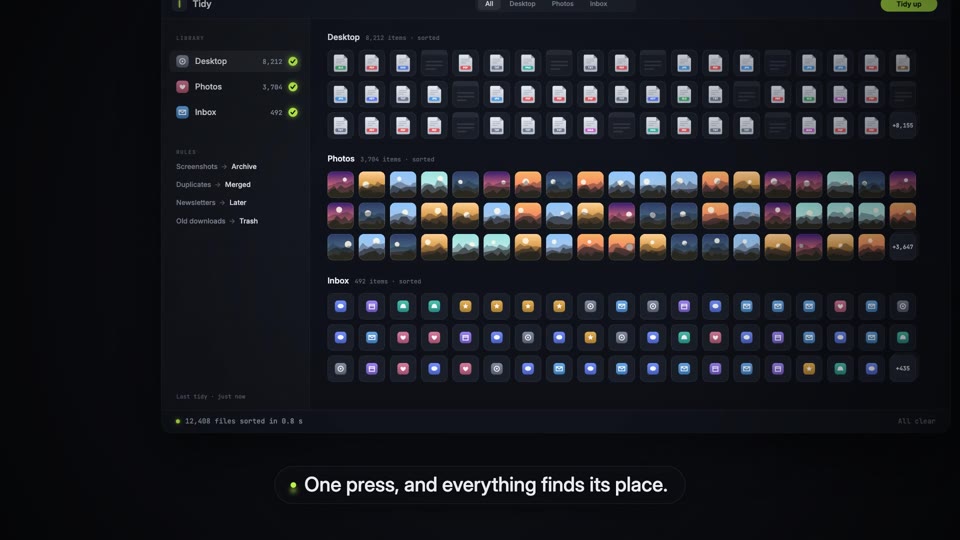960x540 pixels.
Task: Click the +3,647 more photos tile
Action: [902, 247]
